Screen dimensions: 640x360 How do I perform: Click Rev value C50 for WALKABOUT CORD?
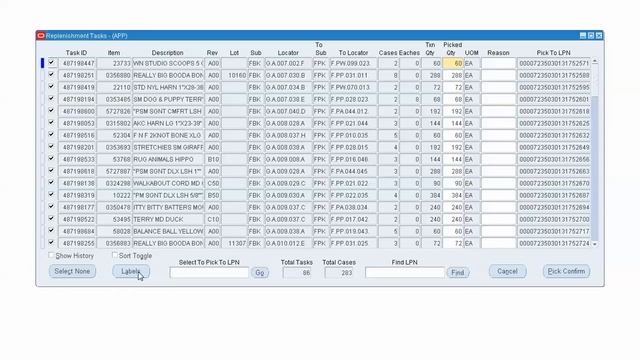pyautogui.click(x=213, y=183)
